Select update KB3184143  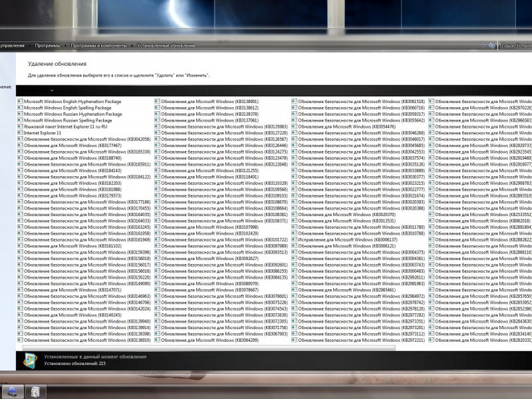point(70,170)
